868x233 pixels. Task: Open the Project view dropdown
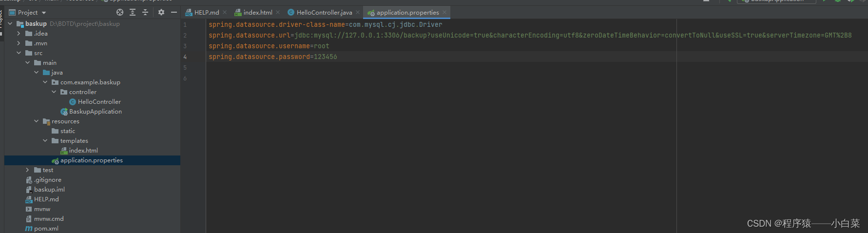pos(44,13)
